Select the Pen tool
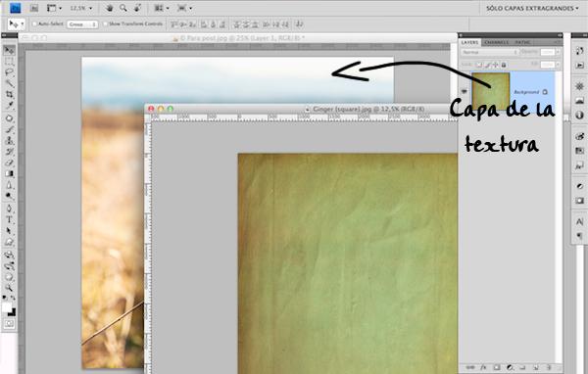The width and height of the screenshot is (588, 374). coord(9,209)
